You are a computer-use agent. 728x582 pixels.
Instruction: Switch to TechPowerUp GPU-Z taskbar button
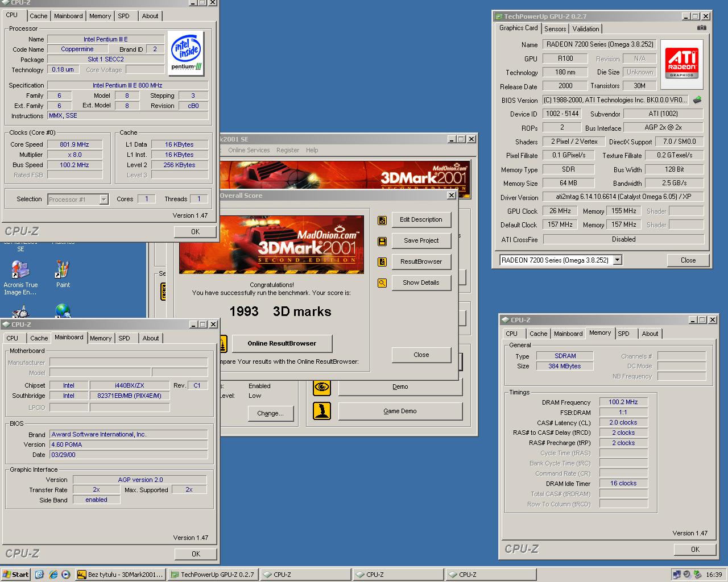tap(213, 575)
